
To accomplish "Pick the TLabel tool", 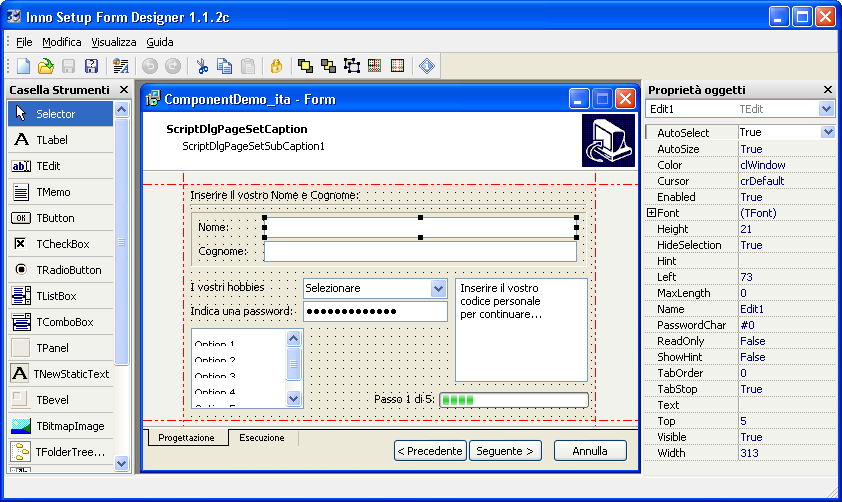I will pos(61,140).
